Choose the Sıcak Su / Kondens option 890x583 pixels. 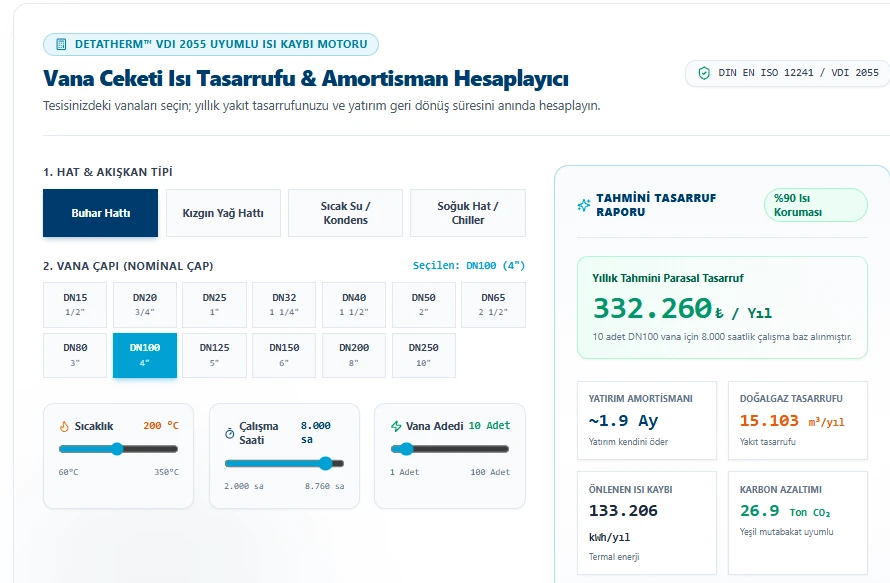(345, 213)
